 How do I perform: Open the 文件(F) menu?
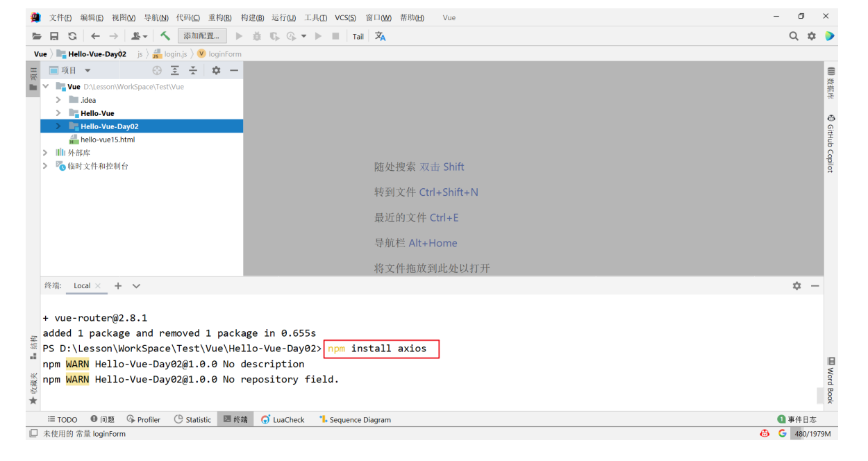click(x=60, y=17)
